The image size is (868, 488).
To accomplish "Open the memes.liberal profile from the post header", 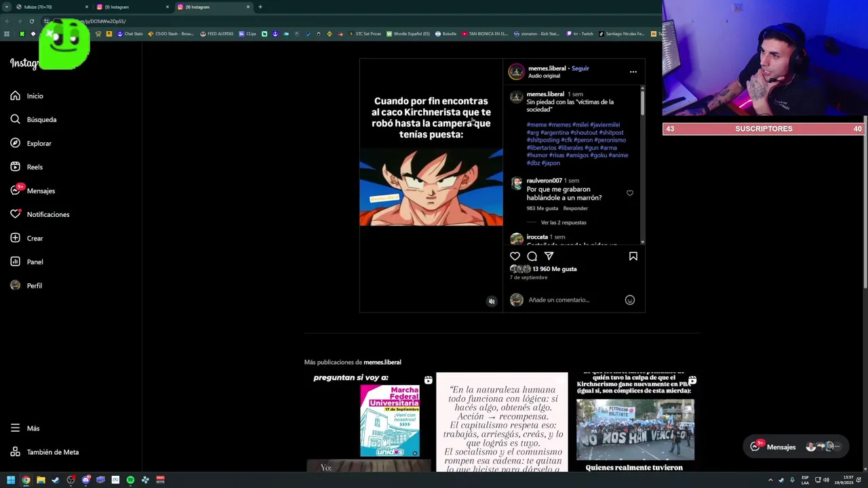I will click(x=547, y=68).
